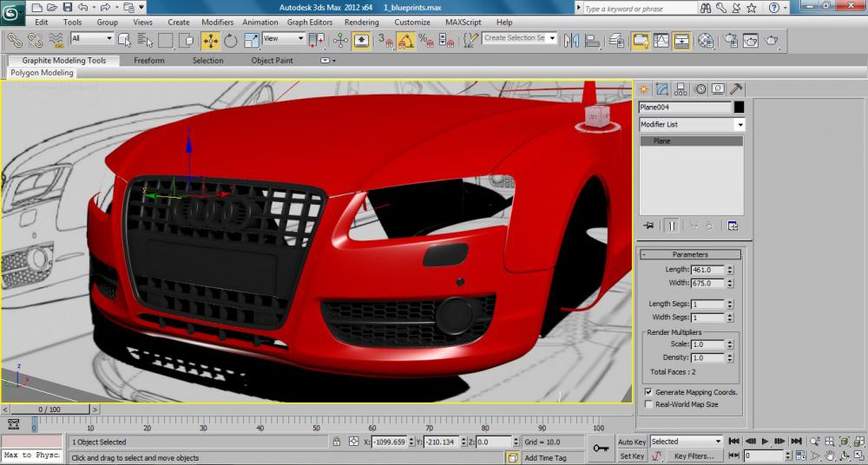Pick the Select Object tool

click(124, 40)
